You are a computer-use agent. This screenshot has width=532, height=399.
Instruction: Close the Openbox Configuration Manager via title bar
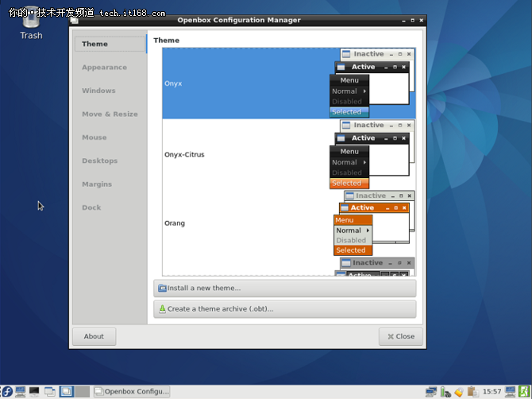[422, 21]
